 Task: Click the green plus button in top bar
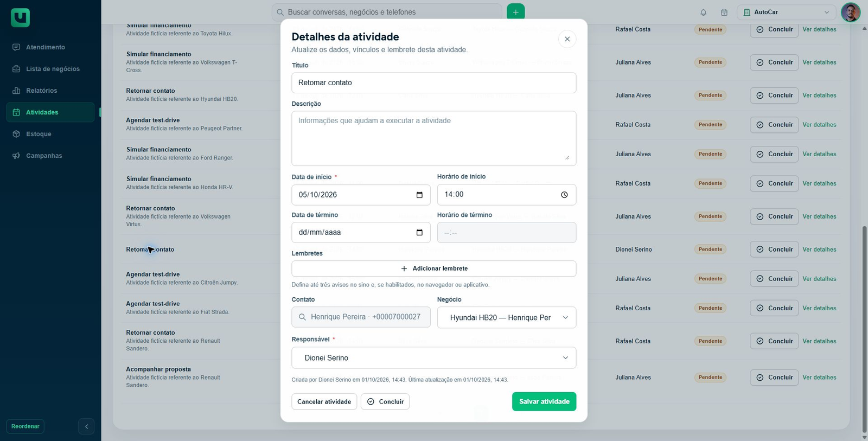pos(515,12)
